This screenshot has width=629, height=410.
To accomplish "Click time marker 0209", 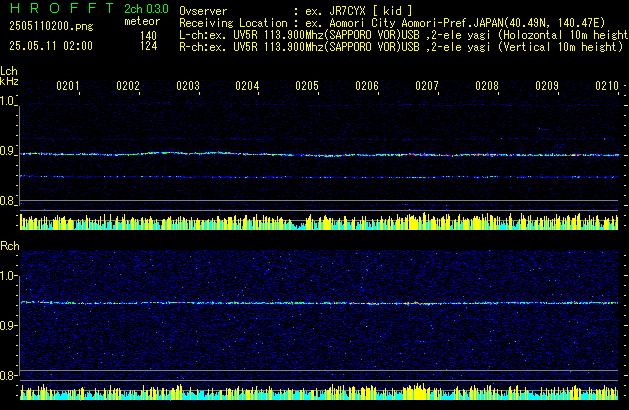I will (x=547, y=86).
